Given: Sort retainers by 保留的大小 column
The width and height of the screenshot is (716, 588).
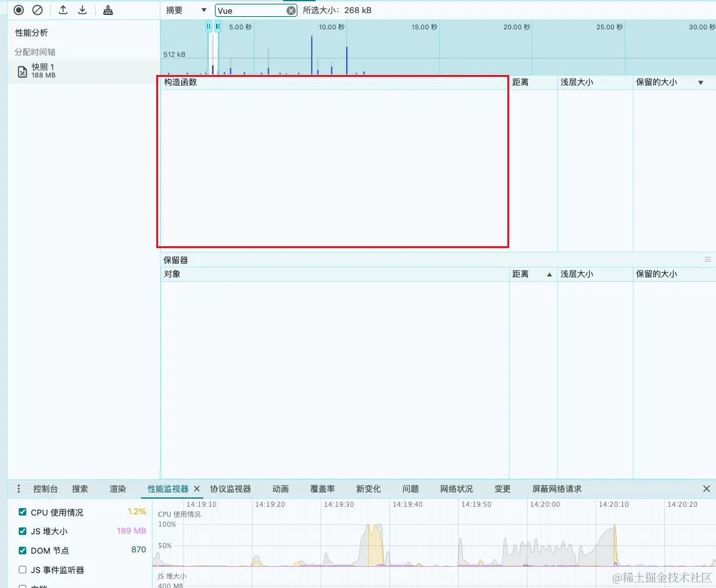Looking at the screenshot, I should point(674,274).
